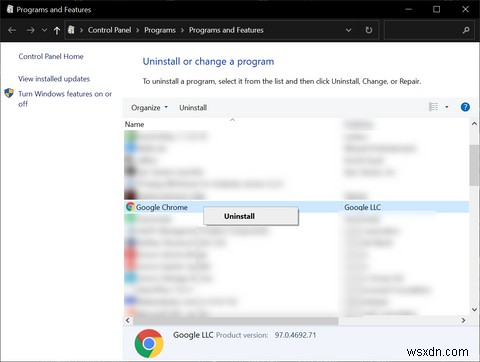Refresh the Programs and Features list
This screenshot has width=480, height=362.
[369, 30]
